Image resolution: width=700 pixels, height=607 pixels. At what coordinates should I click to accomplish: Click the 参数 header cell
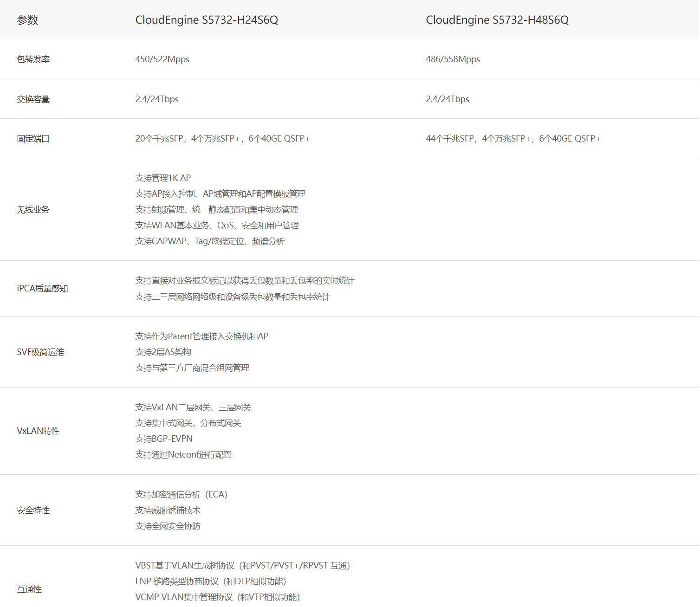[x=27, y=20]
